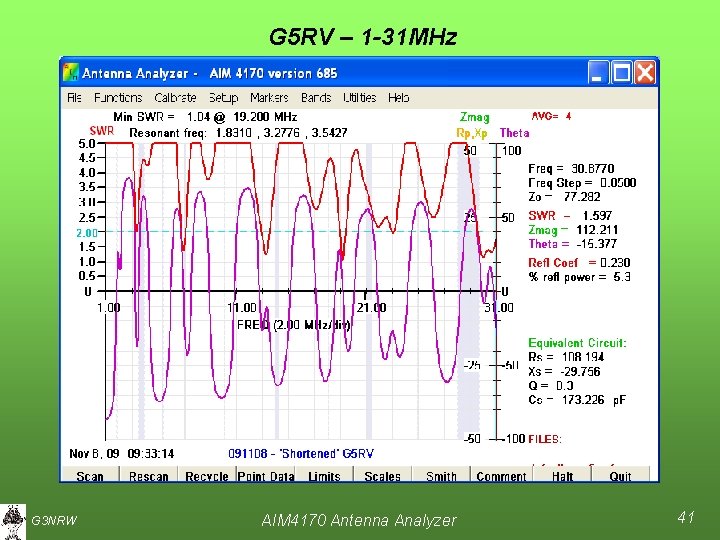The height and width of the screenshot is (540, 720).
Task: Click the FILES: label
Action: click(545, 439)
